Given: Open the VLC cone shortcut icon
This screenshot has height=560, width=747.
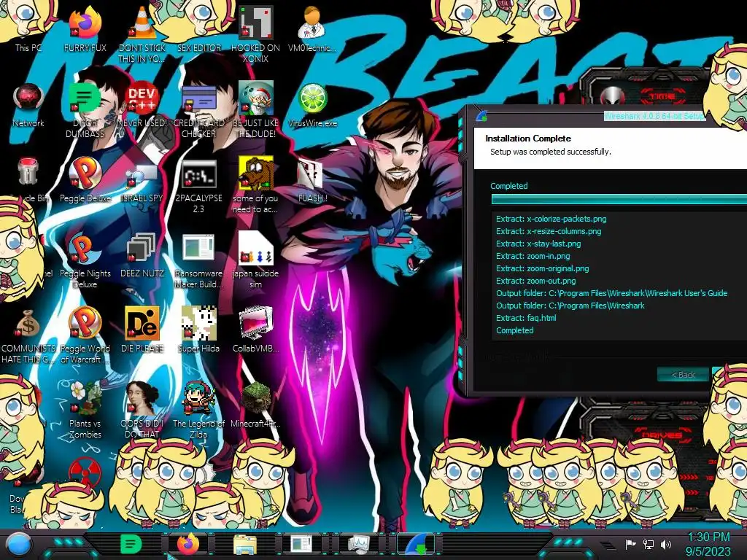Looking at the screenshot, I should coord(142,24).
